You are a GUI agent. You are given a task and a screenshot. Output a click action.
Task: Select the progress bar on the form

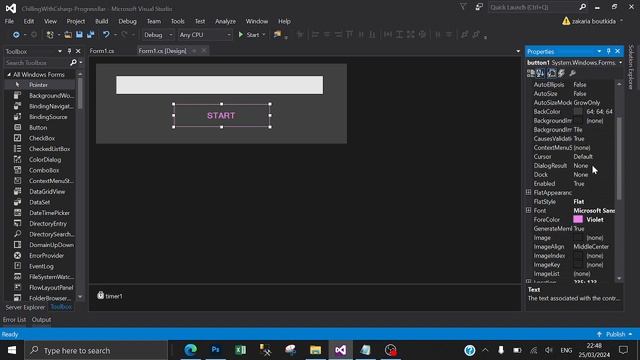tap(219, 85)
